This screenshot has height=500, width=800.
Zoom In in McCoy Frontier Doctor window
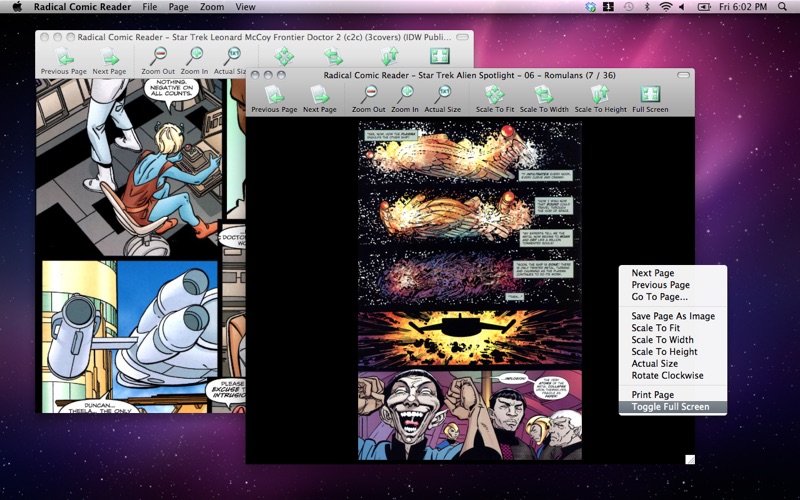tap(194, 61)
